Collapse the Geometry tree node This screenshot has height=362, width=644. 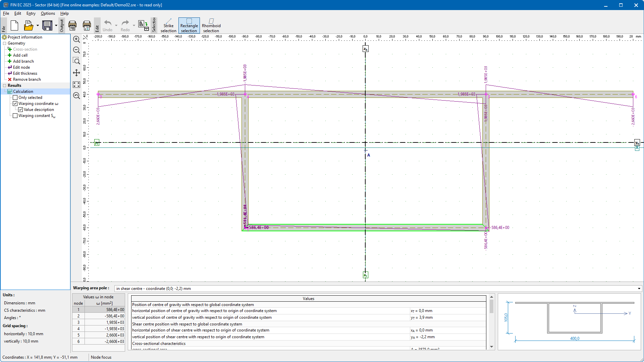[x=5, y=43]
